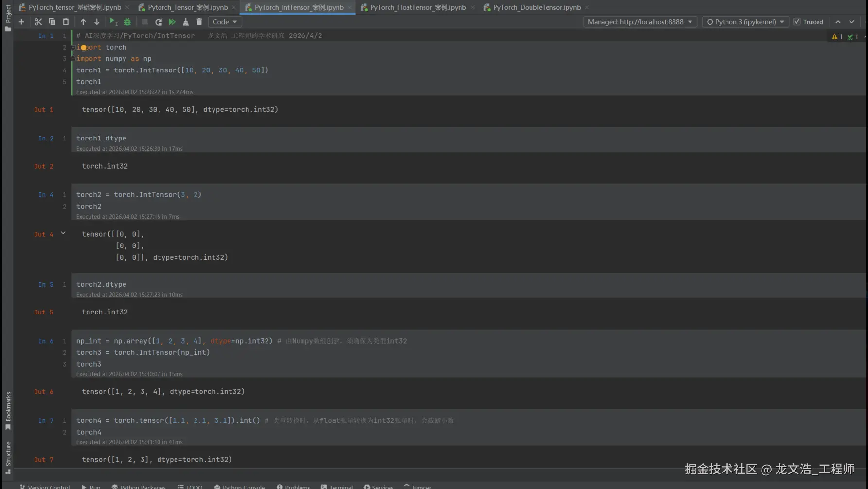Open the Python Packages panel
The height and width of the screenshot is (489, 868).
tap(139, 486)
